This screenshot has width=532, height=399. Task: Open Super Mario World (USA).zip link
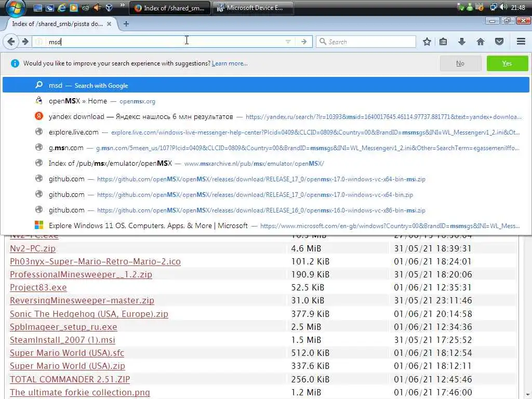click(x=67, y=366)
